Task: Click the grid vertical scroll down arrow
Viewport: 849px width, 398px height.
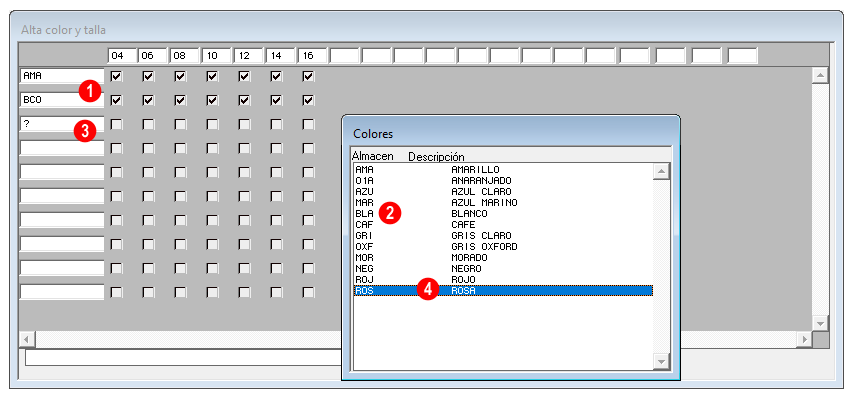Action: (821, 323)
